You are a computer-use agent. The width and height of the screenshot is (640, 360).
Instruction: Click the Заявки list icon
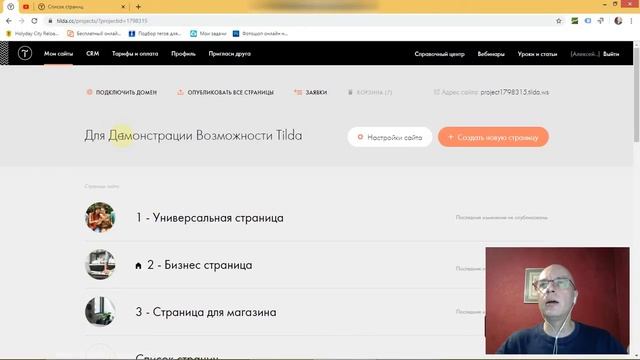click(x=298, y=92)
